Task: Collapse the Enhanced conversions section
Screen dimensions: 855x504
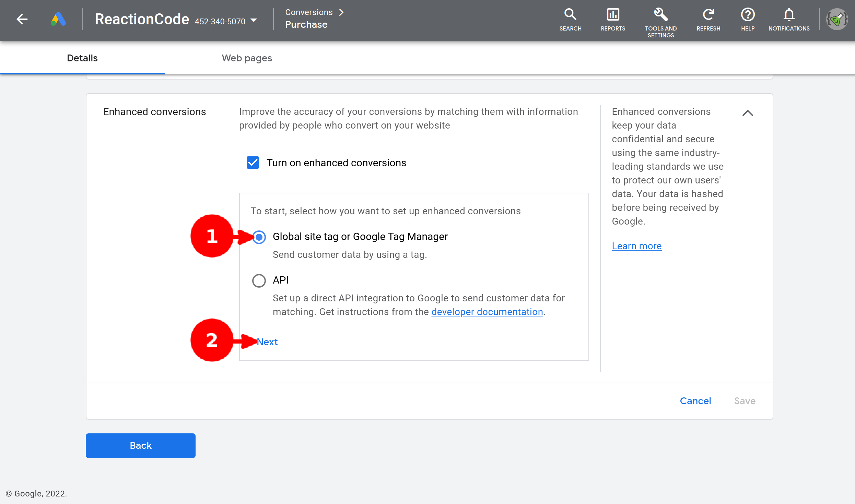Action: click(748, 113)
